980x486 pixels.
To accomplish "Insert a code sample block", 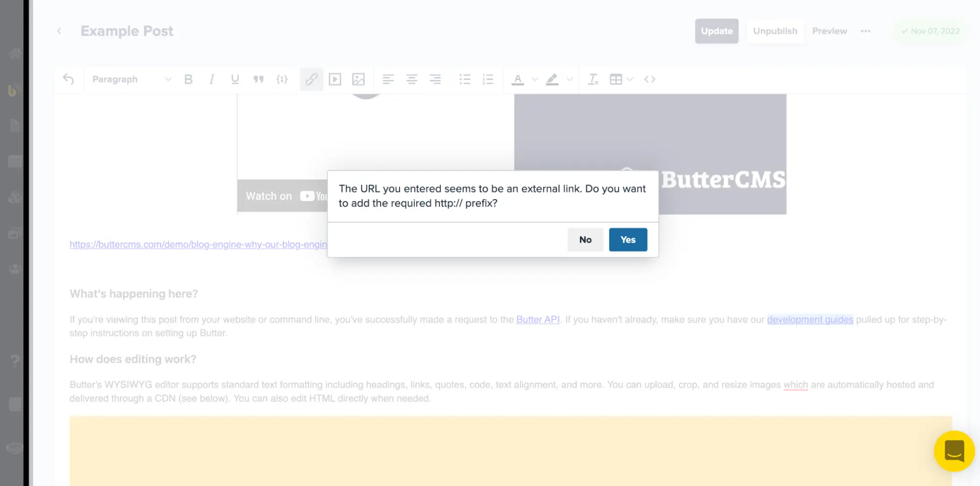I will click(282, 79).
